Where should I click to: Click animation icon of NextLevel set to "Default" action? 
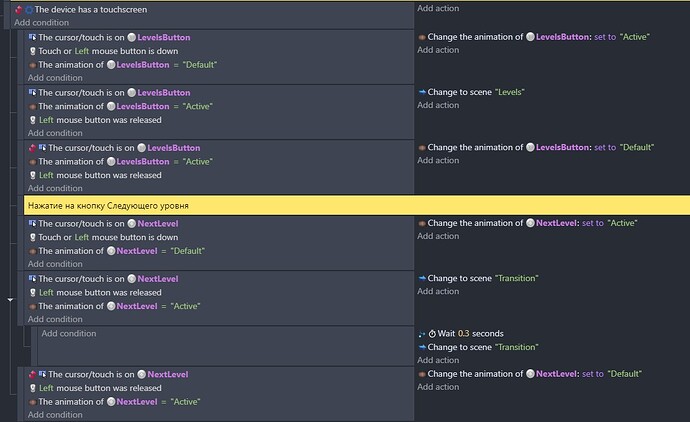pos(422,374)
